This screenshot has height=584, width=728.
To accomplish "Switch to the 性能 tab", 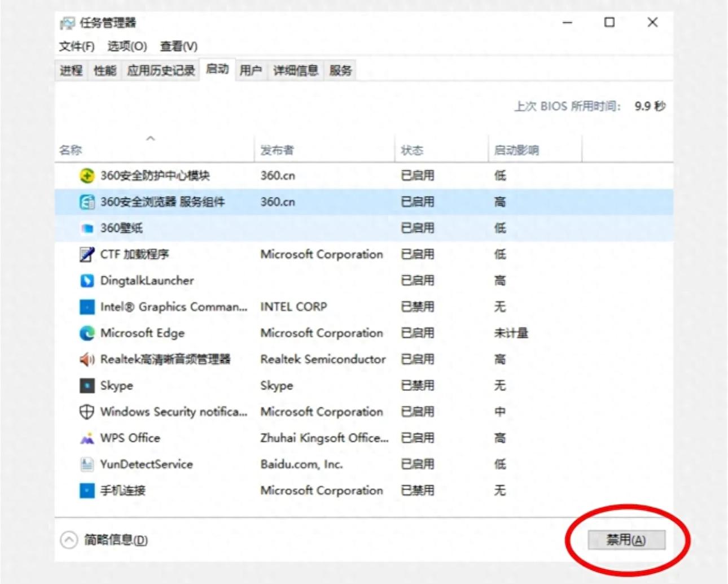I will click(105, 71).
